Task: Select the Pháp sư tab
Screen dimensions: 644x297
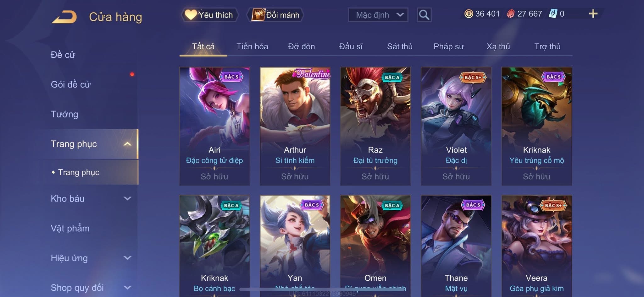Action: [449, 46]
